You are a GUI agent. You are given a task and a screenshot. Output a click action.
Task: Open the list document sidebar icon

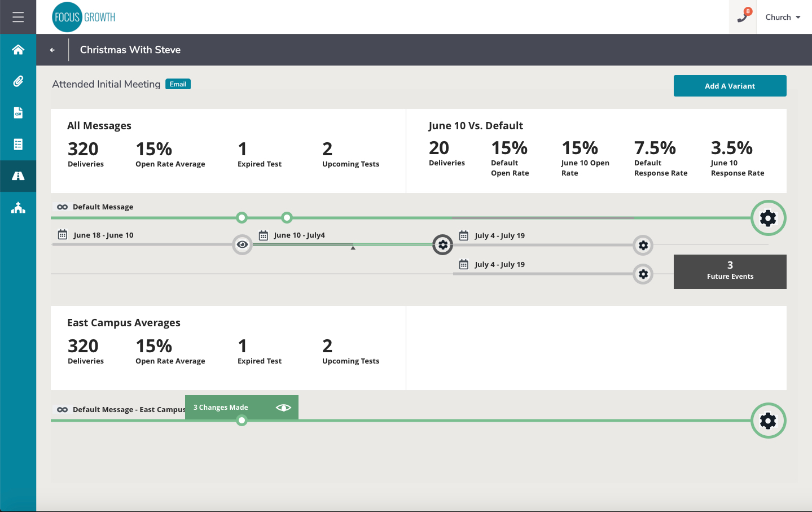point(18,145)
